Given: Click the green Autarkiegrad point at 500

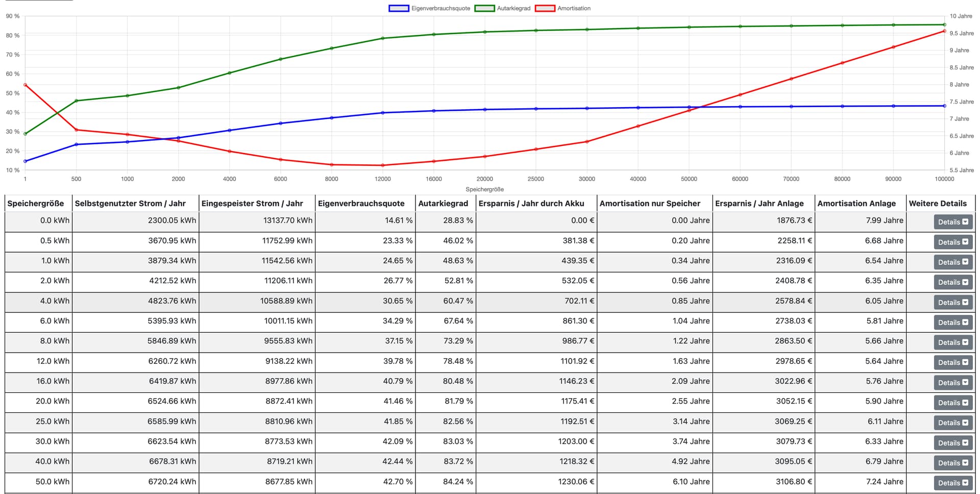Looking at the screenshot, I should [76, 101].
